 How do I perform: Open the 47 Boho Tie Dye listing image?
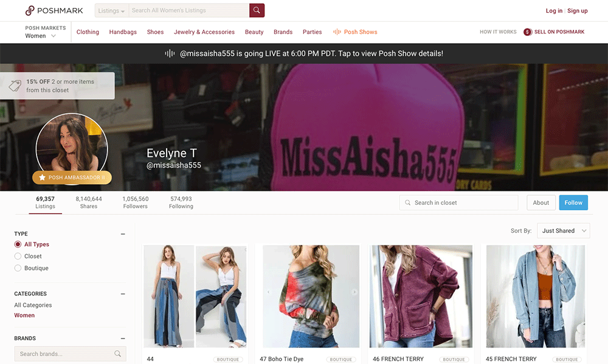point(311,296)
